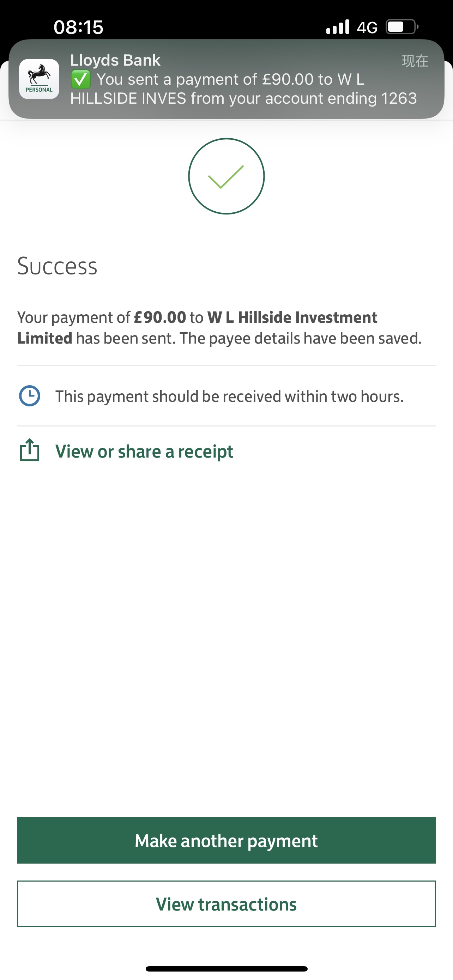The height and width of the screenshot is (980, 453).
Task: Tap the battery icon in status bar
Action: [x=401, y=27]
